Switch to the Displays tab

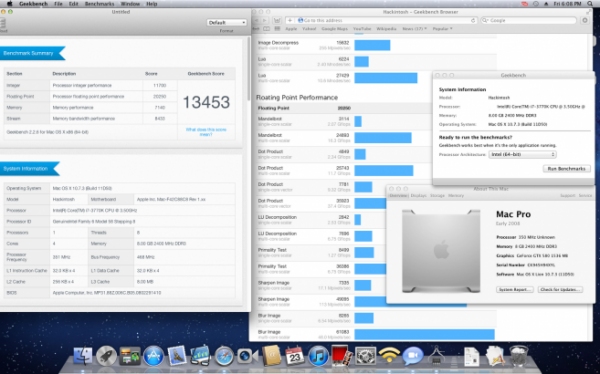tap(418, 196)
